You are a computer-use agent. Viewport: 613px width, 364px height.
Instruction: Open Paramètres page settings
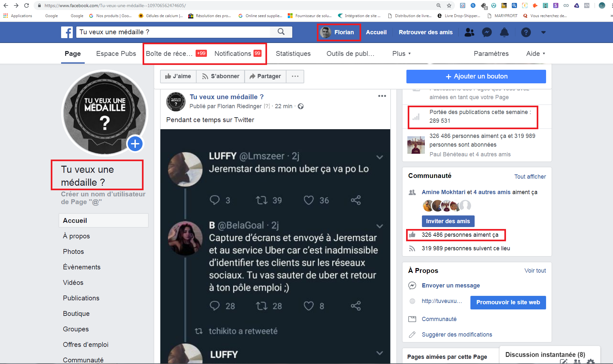tap(491, 54)
